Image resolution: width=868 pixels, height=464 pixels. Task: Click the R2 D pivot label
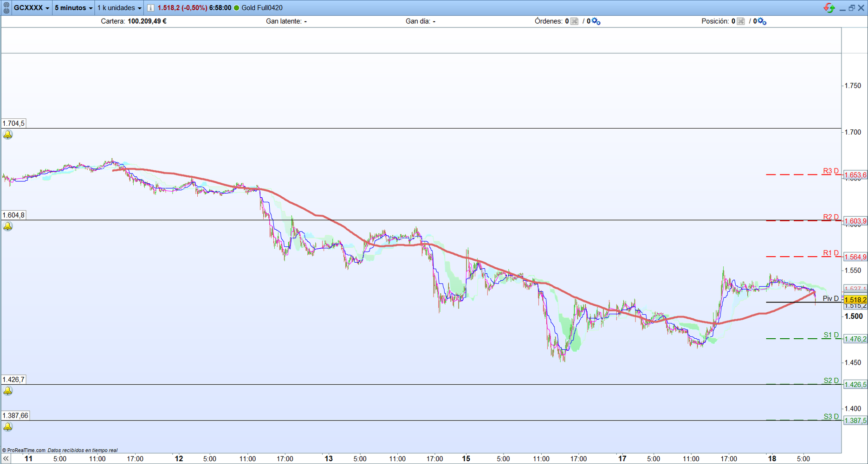click(x=831, y=217)
